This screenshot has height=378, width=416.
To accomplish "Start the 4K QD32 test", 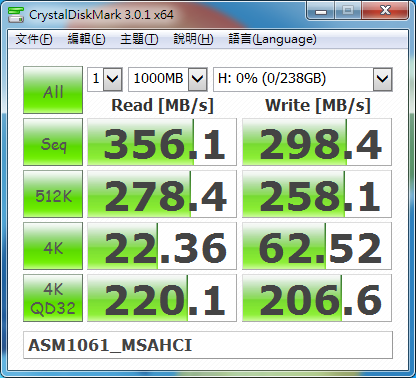I will pyautogui.click(x=53, y=298).
